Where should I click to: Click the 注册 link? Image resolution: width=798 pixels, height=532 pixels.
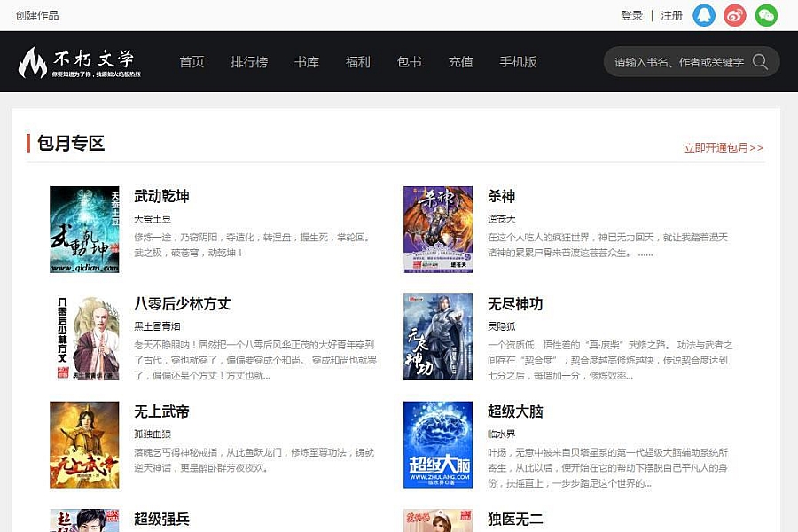672,16
